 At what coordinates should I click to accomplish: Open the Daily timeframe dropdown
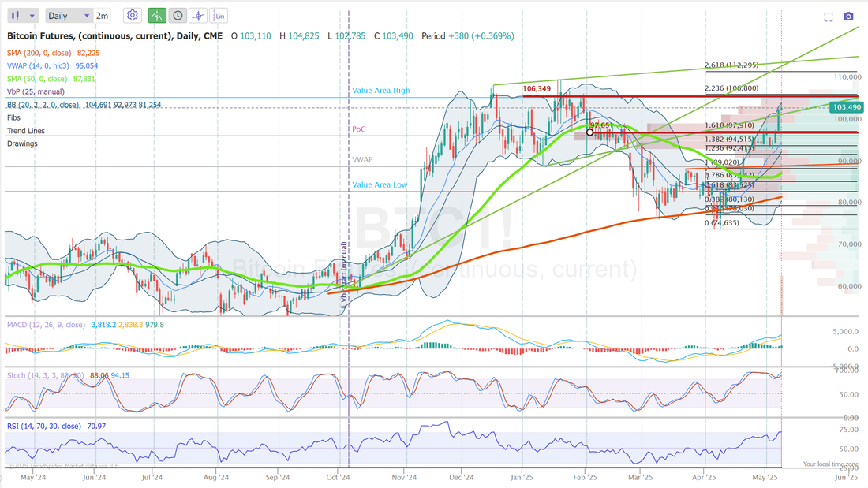(x=68, y=16)
